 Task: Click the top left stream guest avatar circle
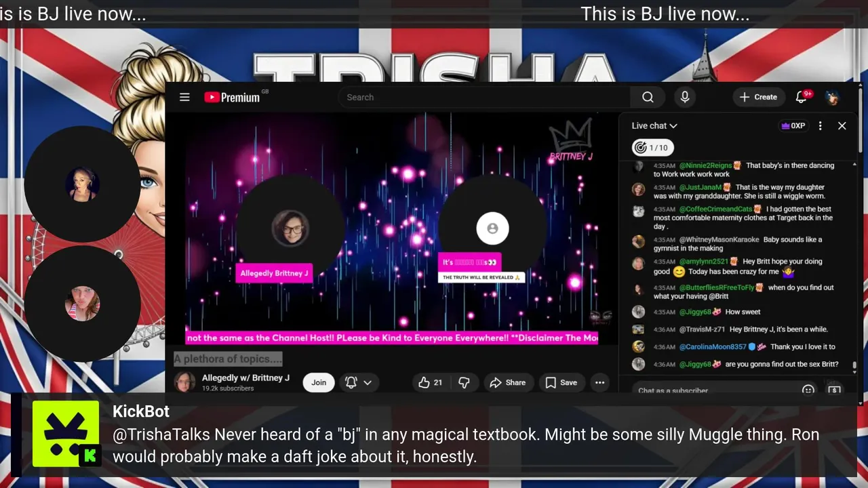click(82, 184)
